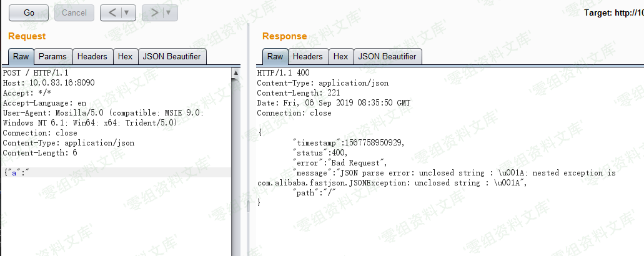This screenshot has width=644, height=256.
Task: Show the Hex tab in Request panel
Action: pyautogui.click(x=125, y=56)
